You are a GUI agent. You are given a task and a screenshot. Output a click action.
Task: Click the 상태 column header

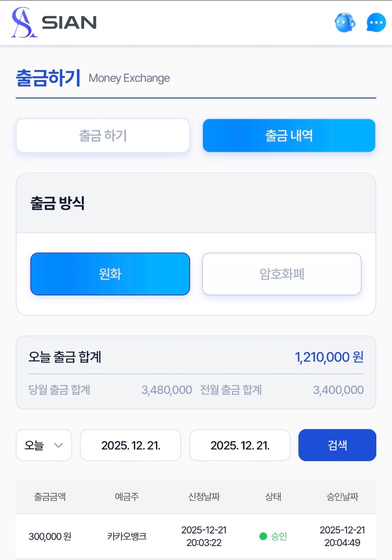tap(273, 497)
